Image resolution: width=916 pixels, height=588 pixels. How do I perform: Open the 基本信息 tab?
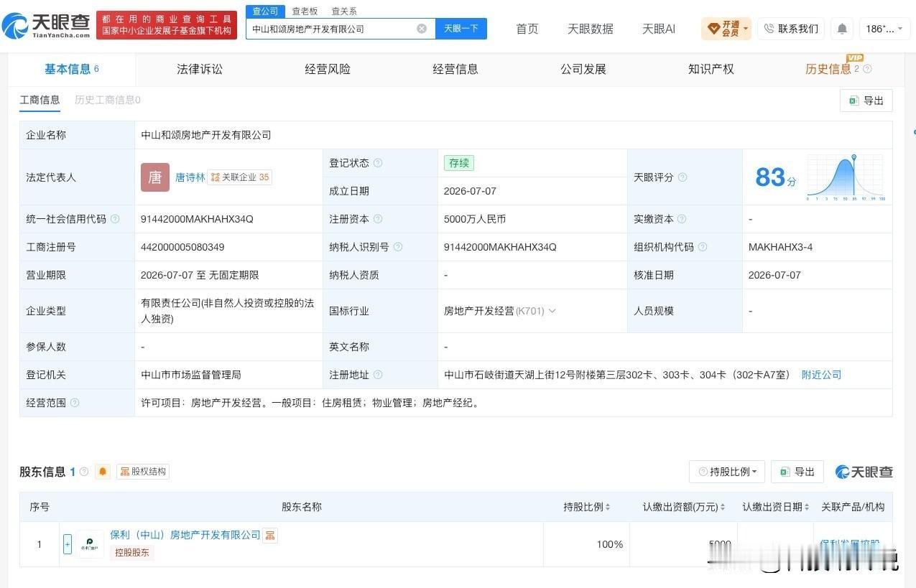coord(72,69)
